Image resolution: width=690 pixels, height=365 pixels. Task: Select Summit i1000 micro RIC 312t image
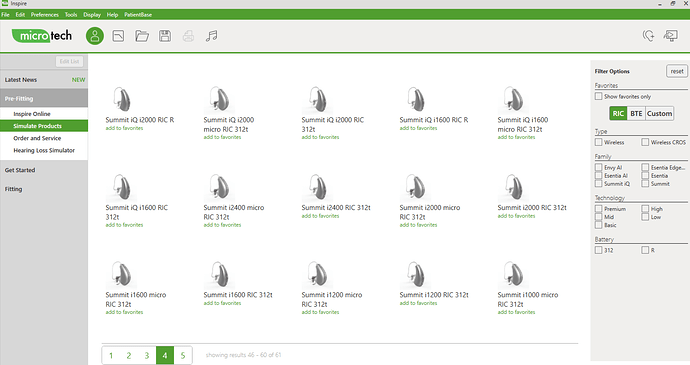coord(513,275)
